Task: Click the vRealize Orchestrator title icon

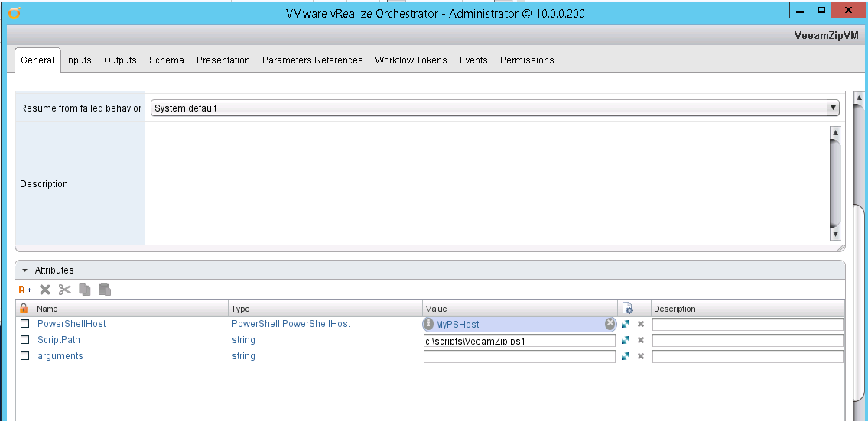Action: (x=15, y=12)
